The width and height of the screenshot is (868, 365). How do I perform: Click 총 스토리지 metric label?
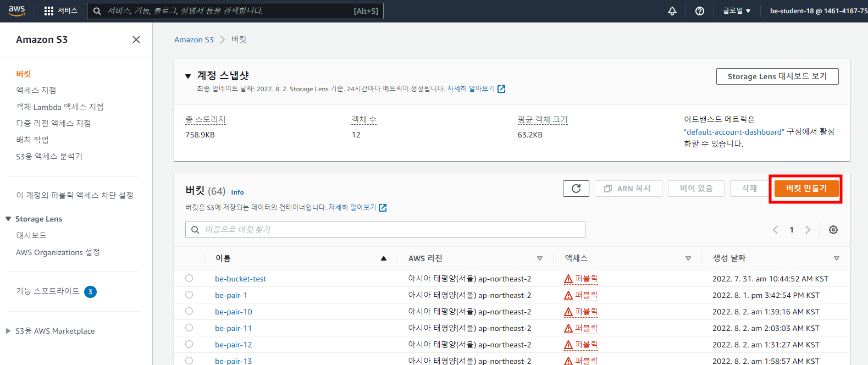(206, 120)
